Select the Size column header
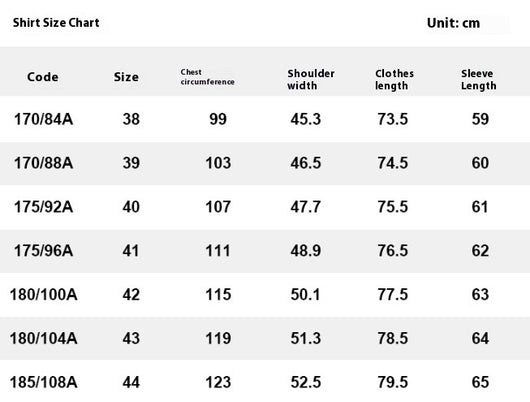The height and width of the screenshot is (402, 530). point(126,77)
